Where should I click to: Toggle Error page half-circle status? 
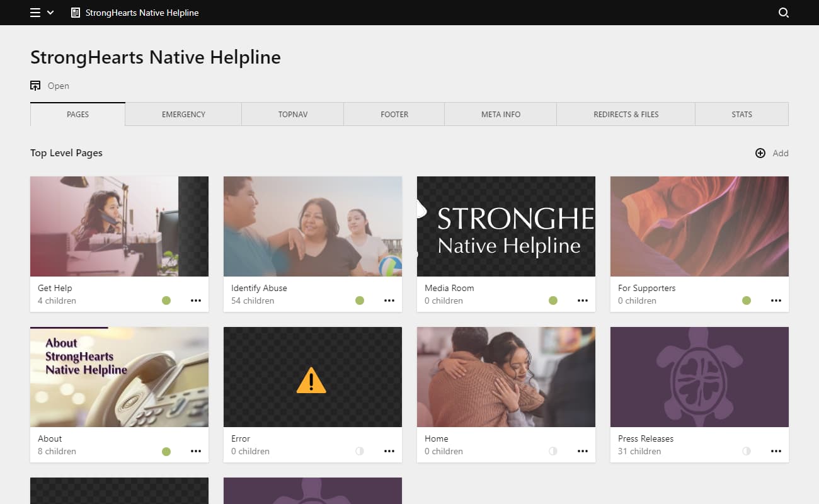(x=360, y=451)
